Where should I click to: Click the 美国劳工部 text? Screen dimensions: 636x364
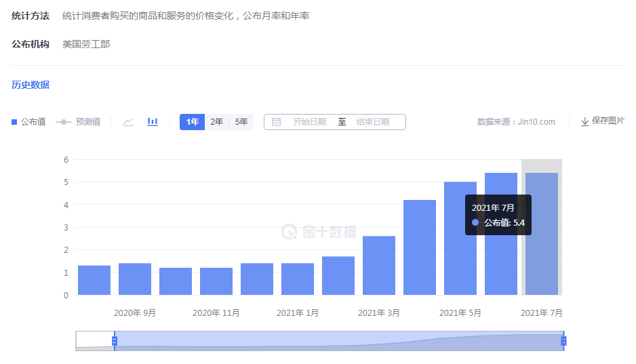(x=86, y=44)
